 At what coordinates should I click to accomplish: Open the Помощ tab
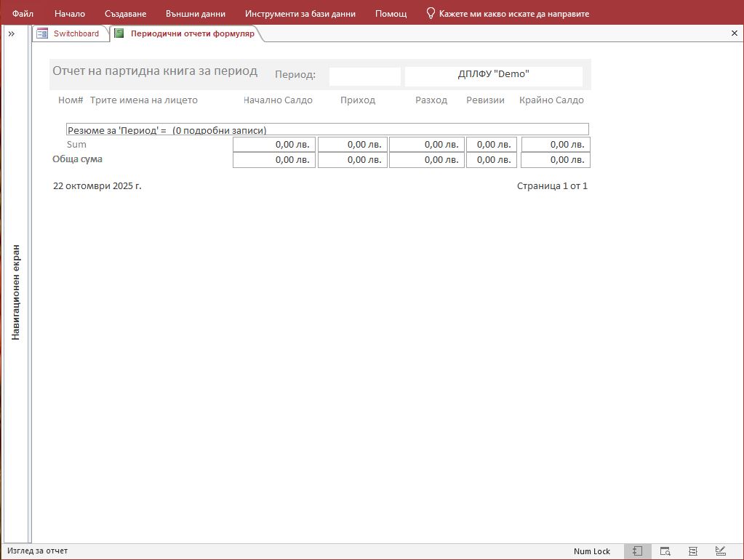coord(391,14)
